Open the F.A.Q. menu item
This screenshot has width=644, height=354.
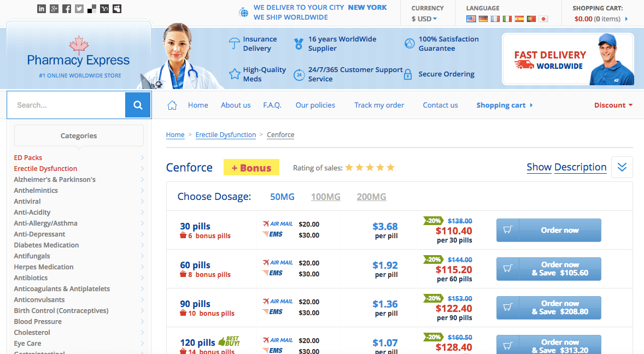click(x=272, y=105)
